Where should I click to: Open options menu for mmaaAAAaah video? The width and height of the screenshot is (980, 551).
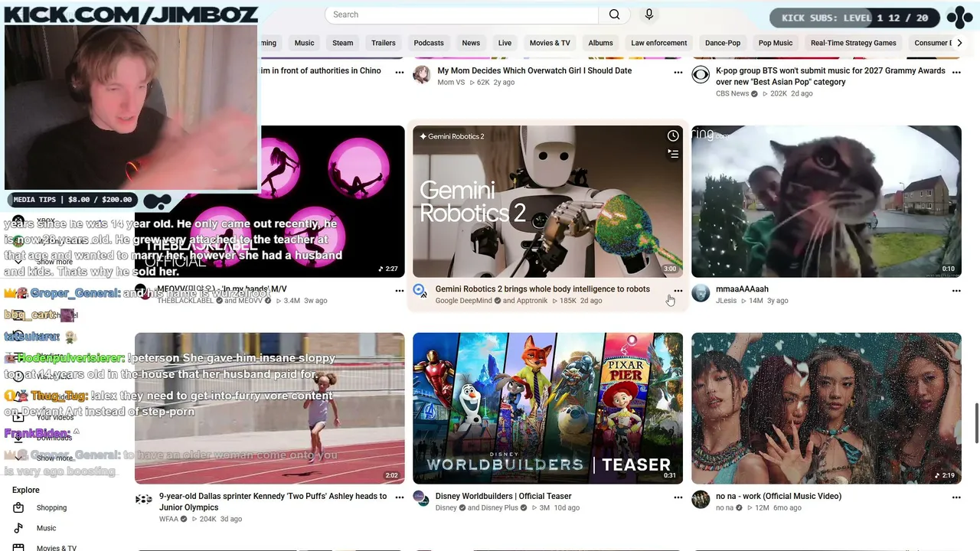(956, 291)
